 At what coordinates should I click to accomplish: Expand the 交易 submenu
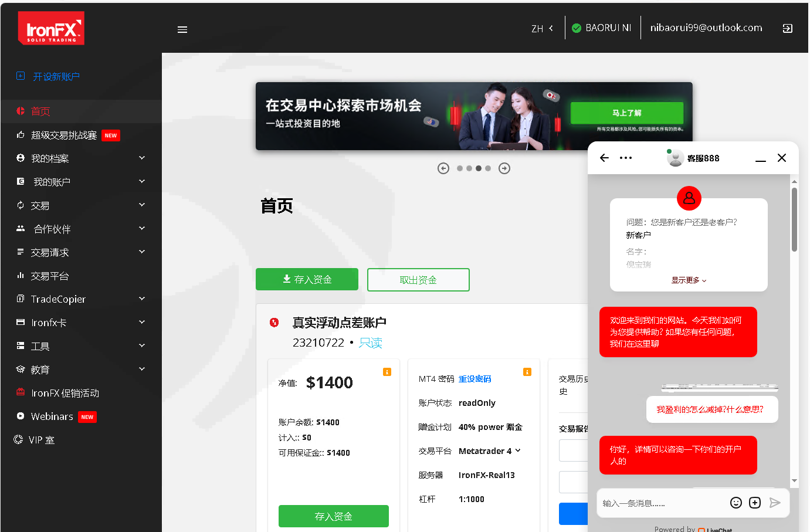click(142, 205)
